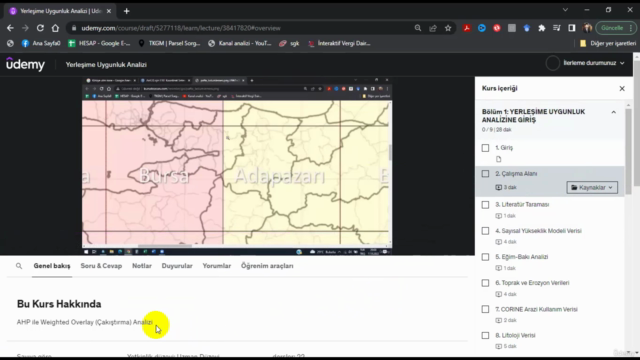Open the Kaynaklar resources dropdown
Image resolution: width=640 pixels, height=360 pixels.
coord(592,187)
